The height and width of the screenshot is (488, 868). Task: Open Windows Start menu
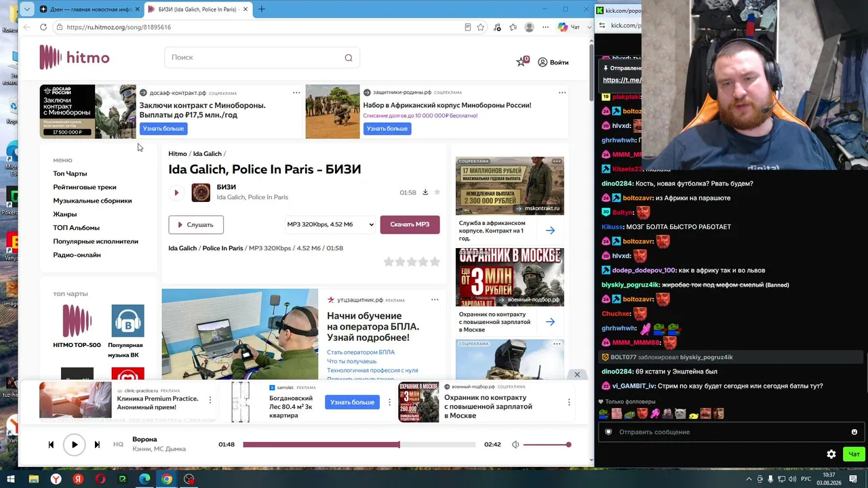pos(10,479)
